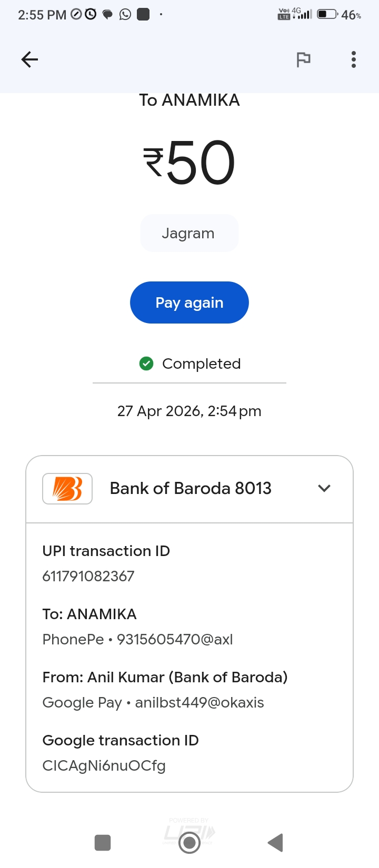Image resolution: width=379 pixels, height=868 pixels.
Task: Tap Android recent apps square button
Action: (x=103, y=843)
